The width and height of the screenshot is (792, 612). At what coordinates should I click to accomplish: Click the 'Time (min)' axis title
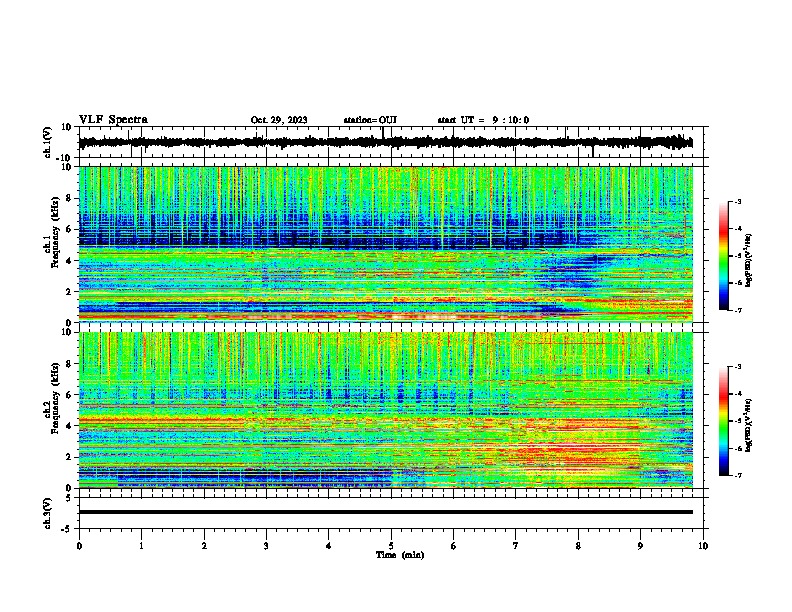[400, 555]
